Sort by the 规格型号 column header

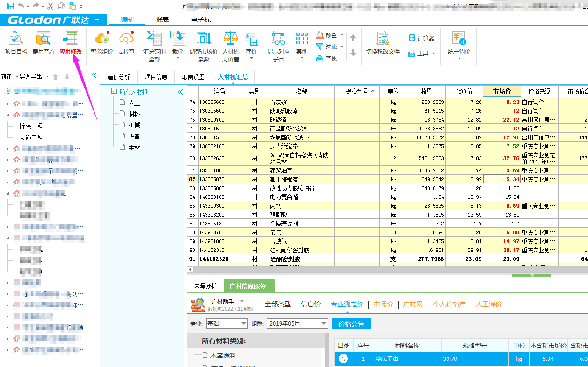(x=357, y=91)
